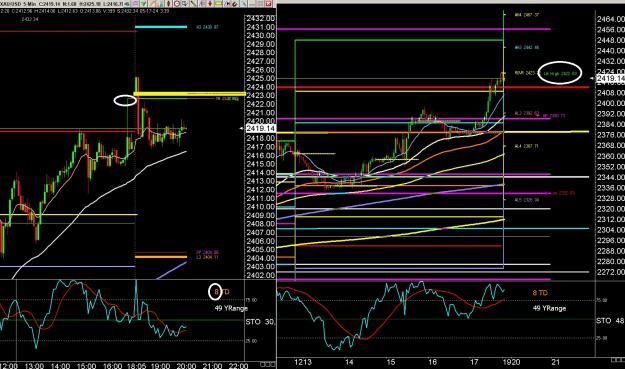The height and width of the screenshot is (369, 625).
Task: Click the 13:00 time axis label
Action: (x=34, y=365)
